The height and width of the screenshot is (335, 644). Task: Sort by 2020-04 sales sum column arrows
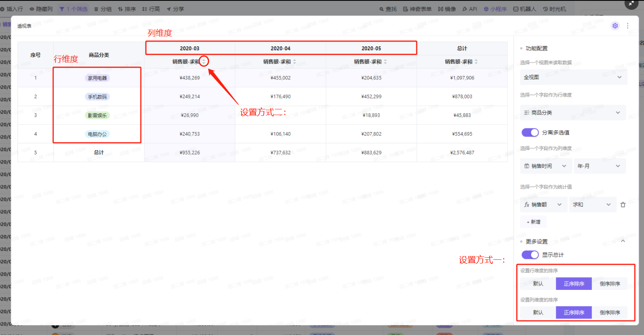click(295, 61)
